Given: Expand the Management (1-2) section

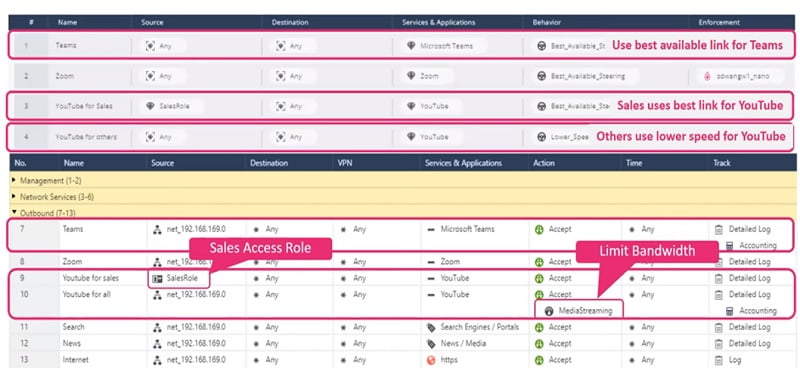Looking at the screenshot, I should click(14, 181).
